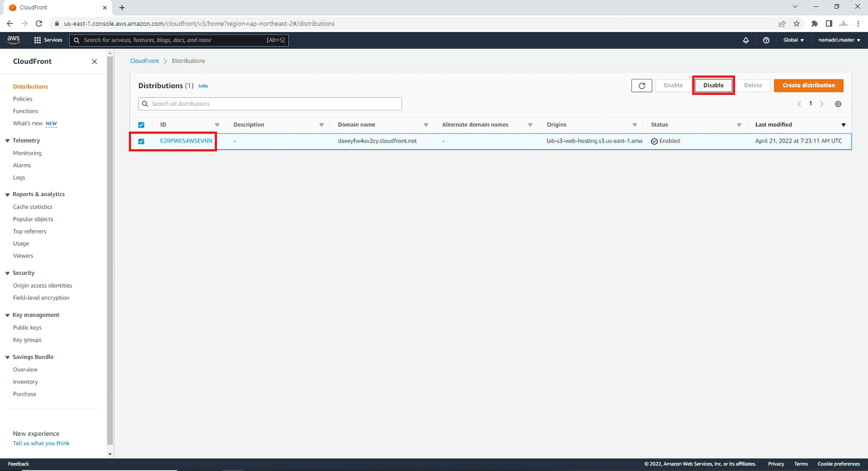Bookmark this page star icon
The image size is (868, 471).
[797, 23]
